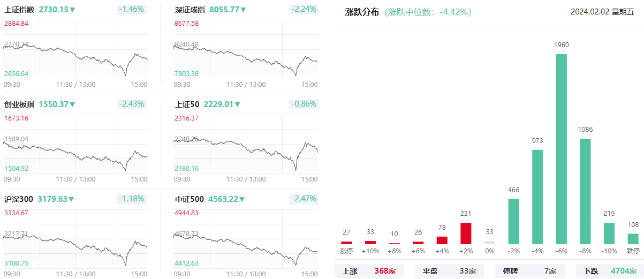
Task: Click the down triangle beside 创业板指 1550.37
Action: 72,104
